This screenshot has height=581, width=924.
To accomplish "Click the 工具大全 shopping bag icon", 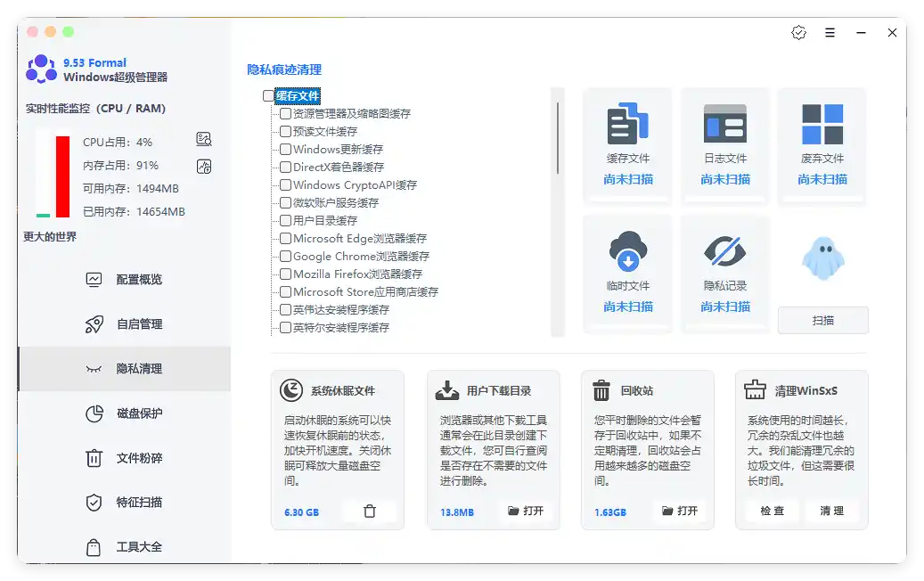I will point(94,547).
